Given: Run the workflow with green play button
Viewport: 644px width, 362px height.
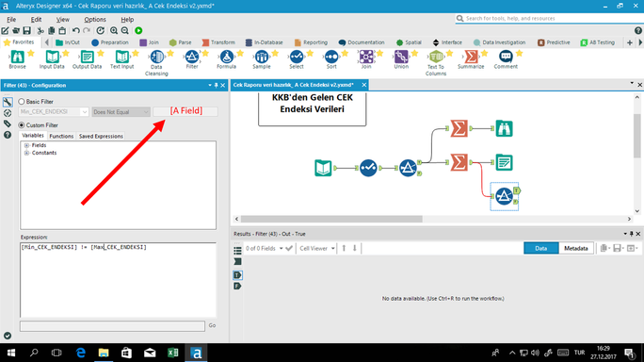Looking at the screenshot, I should coord(138,30).
